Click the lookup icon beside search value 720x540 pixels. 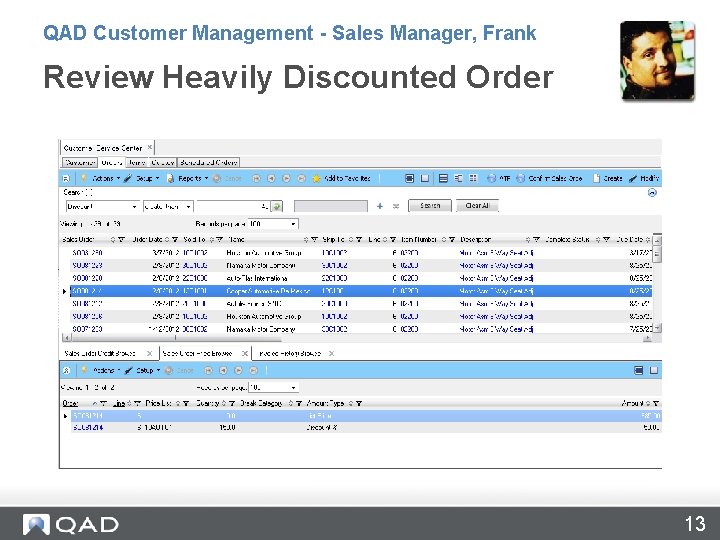pos(276,207)
